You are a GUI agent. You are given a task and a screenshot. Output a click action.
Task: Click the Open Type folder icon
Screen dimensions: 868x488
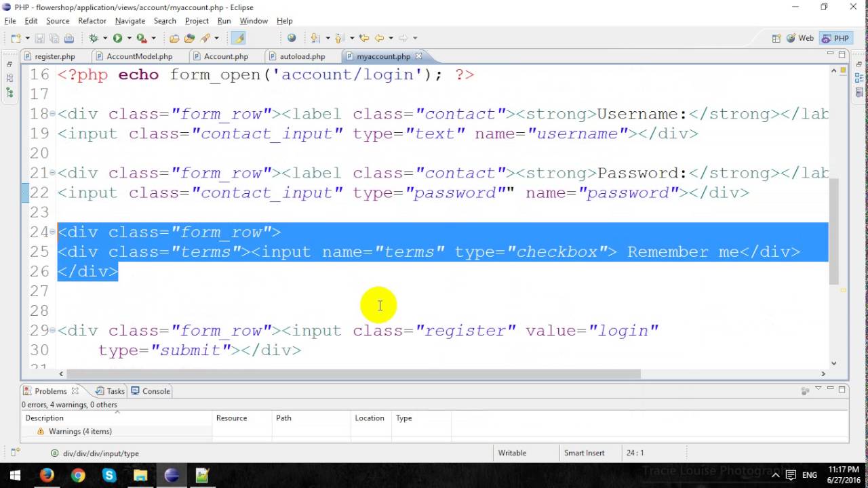(174, 39)
